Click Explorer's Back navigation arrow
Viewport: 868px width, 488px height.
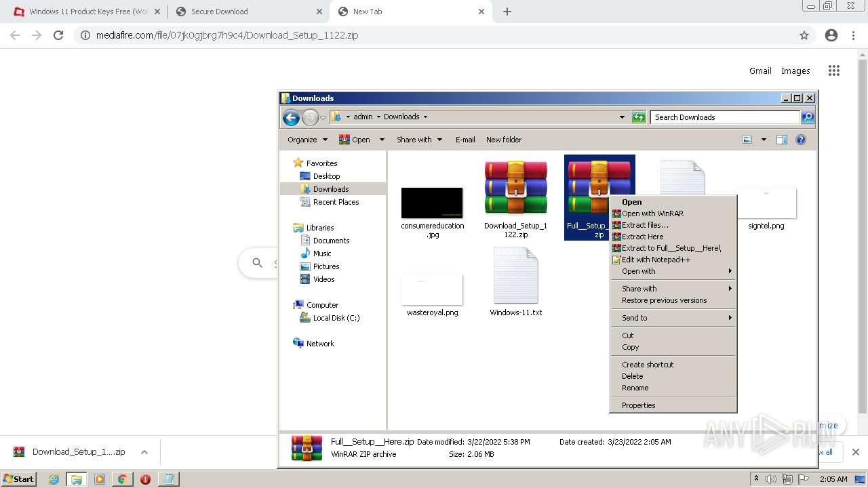point(291,117)
